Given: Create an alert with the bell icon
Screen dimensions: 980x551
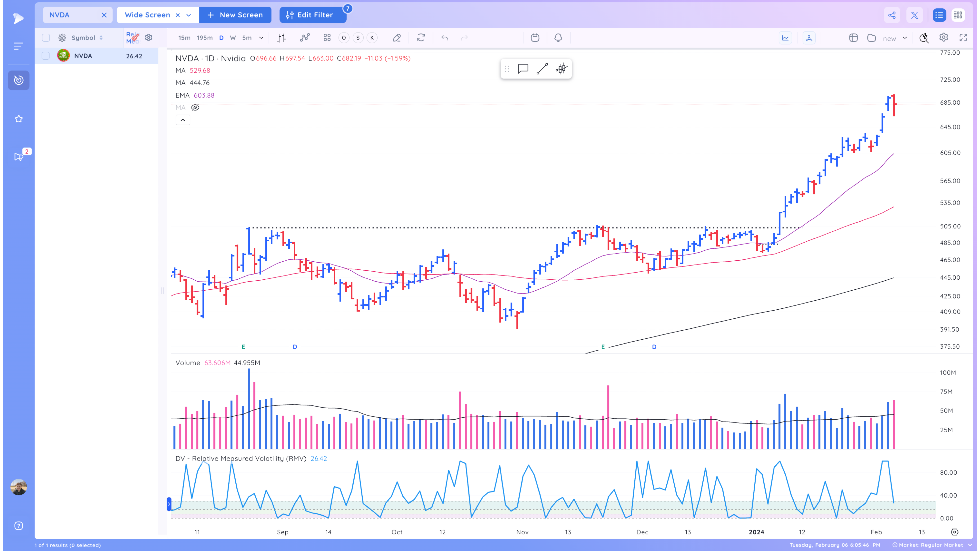Looking at the screenshot, I should (x=558, y=38).
